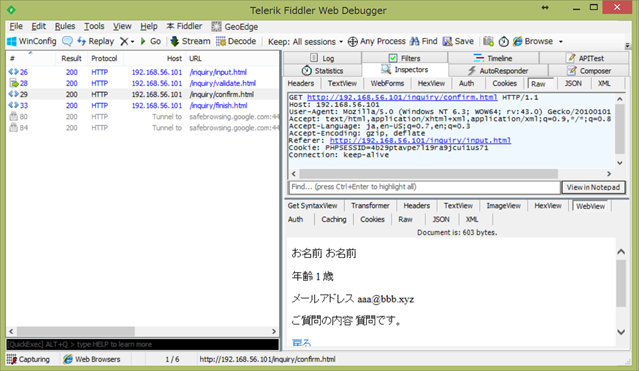Select the response Caching tab
Image resolution: width=639 pixels, height=371 pixels.
pos(334,219)
